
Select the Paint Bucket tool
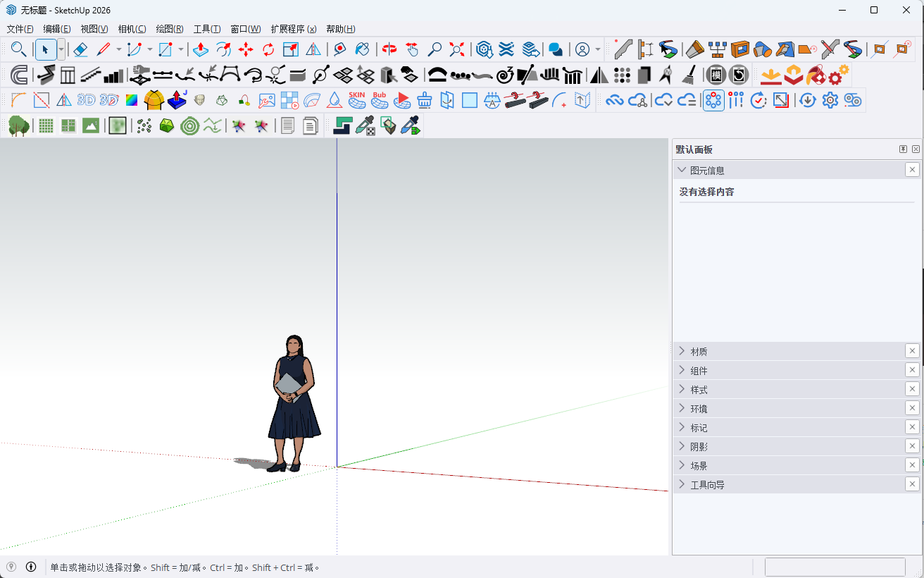pos(362,49)
